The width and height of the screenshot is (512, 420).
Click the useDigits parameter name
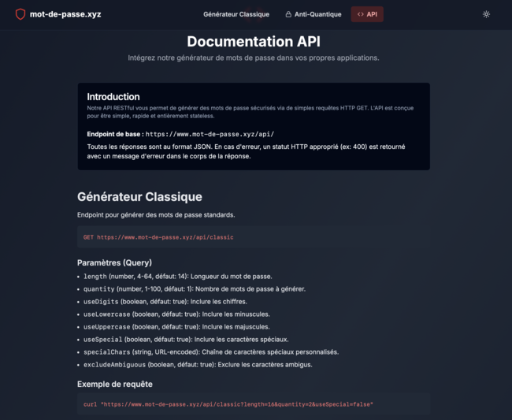click(x=99, y=302)
